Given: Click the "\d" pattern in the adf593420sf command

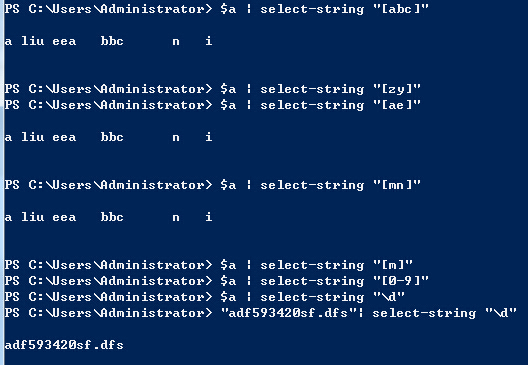Looking at the screenshot, I should point(501,313).
